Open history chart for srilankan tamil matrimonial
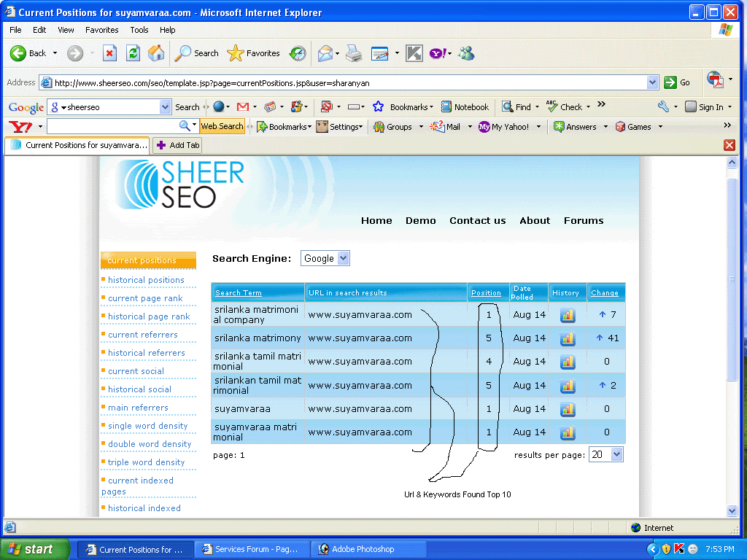 click(x=568, y=386)
